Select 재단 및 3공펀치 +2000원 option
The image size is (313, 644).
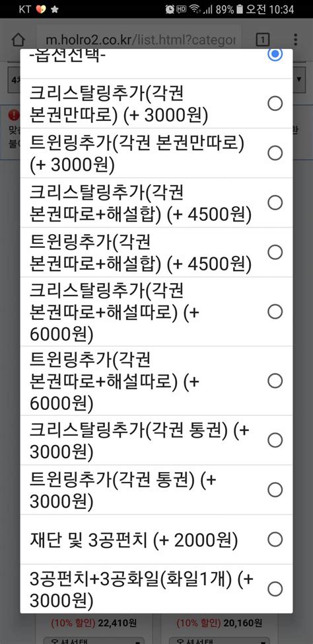point(156,540)
